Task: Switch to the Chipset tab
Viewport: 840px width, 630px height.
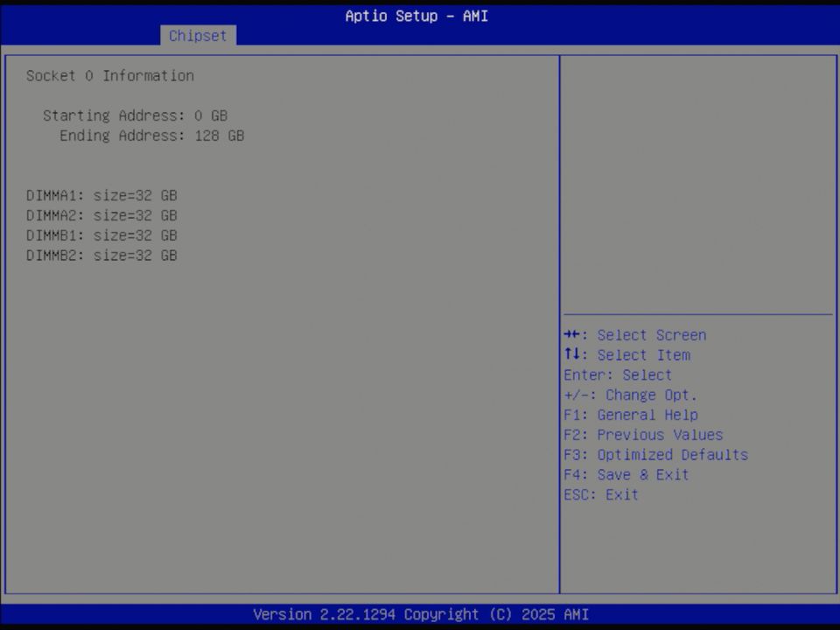Action: coord(198,36)
